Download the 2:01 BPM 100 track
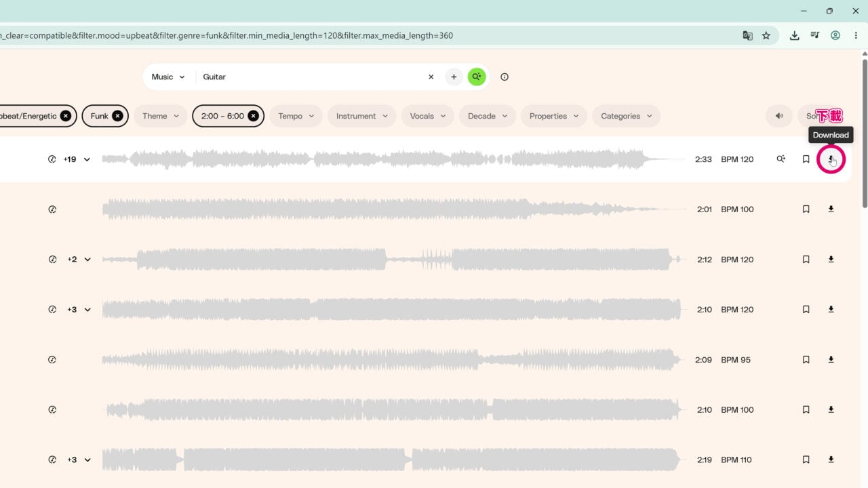Viewport: 868px width, 488px height. point(831,209)
